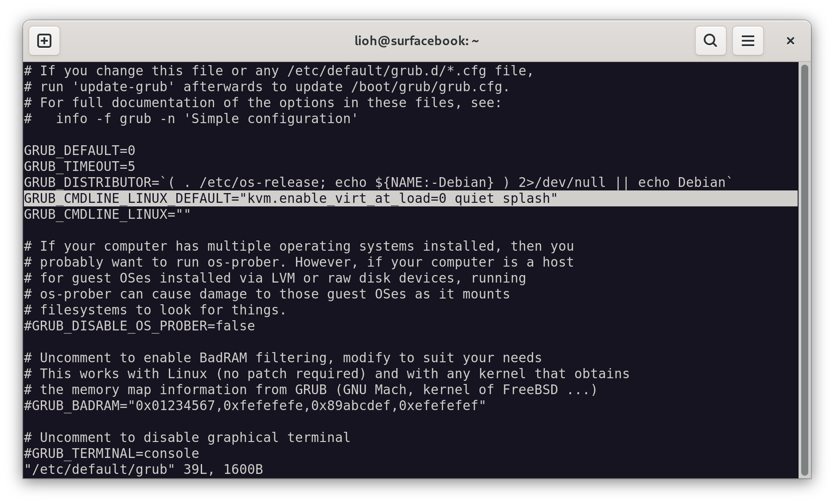
Task: Click the terminal search icon
Action: pos(710,41)
